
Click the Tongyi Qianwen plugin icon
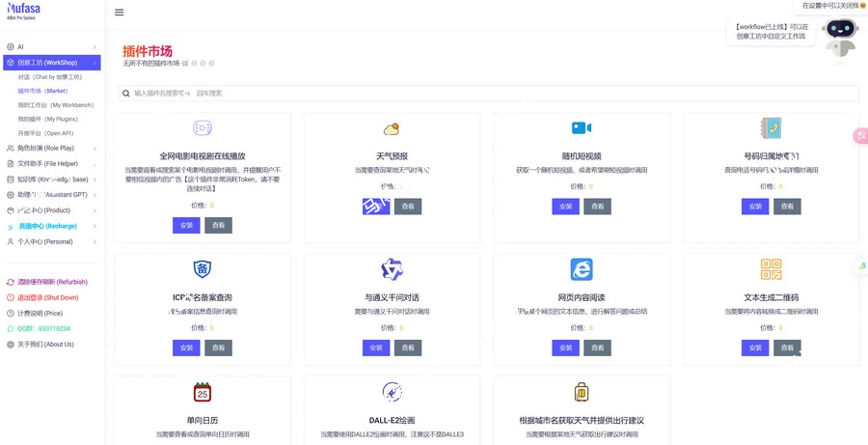click(x=392, y=269)
